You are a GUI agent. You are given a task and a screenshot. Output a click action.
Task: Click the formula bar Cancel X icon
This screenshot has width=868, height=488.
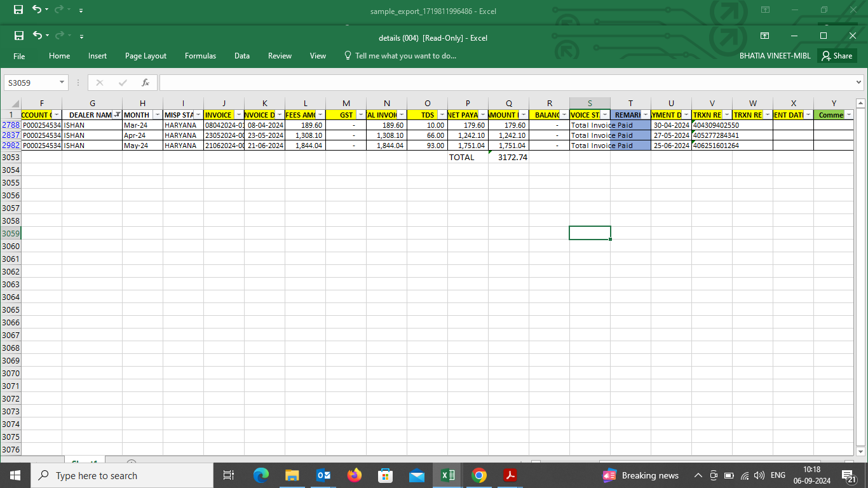99,83
